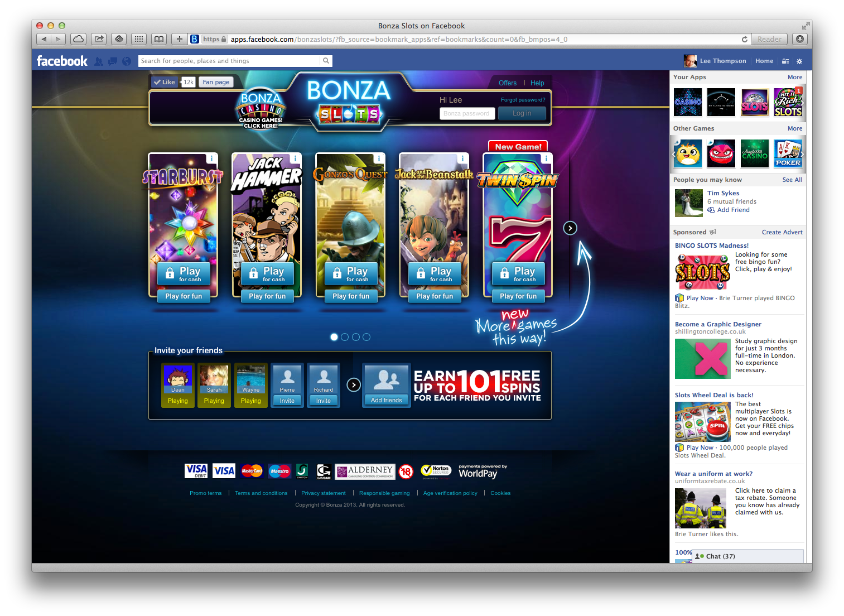Add Tim Sykes as friend
The height and width of the screenshot is (616, 844).
pos(729,210)
